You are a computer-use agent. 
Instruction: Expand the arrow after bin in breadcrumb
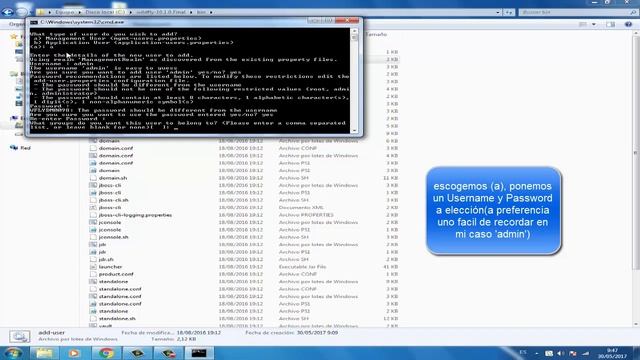pos(211,12)
